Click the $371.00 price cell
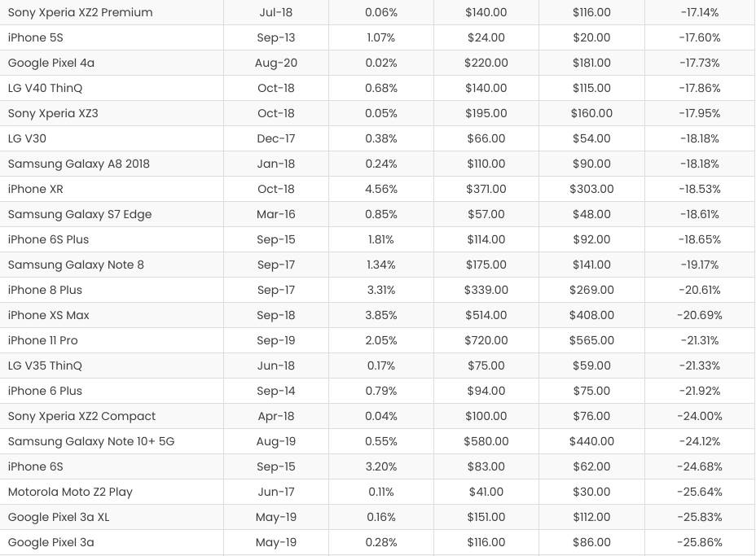This screenshot has height=556, width=756. 486,189
